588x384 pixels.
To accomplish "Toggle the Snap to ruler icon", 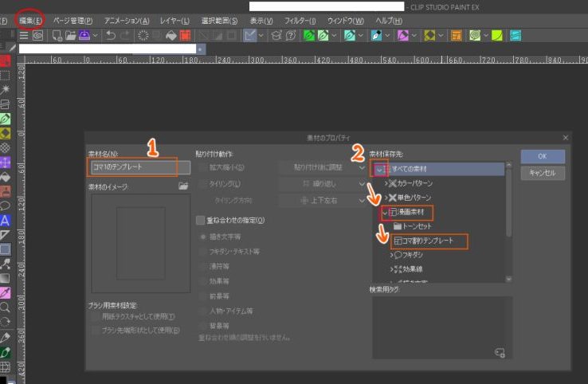I will 249,36.
